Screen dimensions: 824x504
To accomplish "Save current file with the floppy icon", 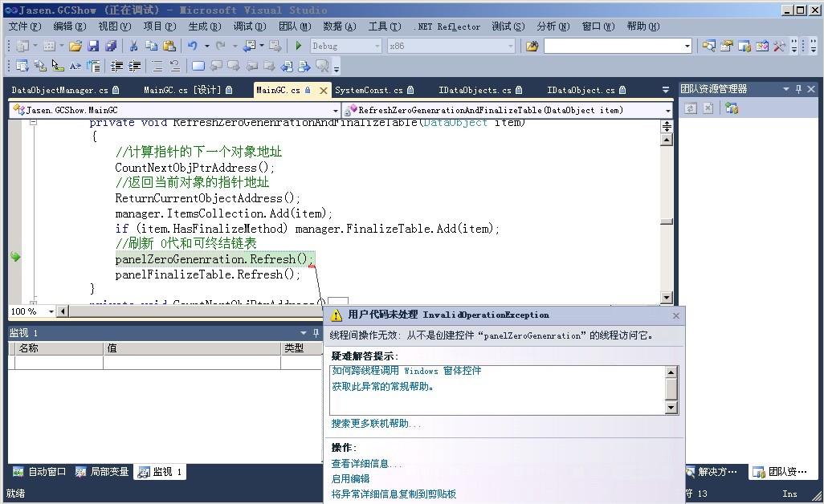I will click(93, 47).
